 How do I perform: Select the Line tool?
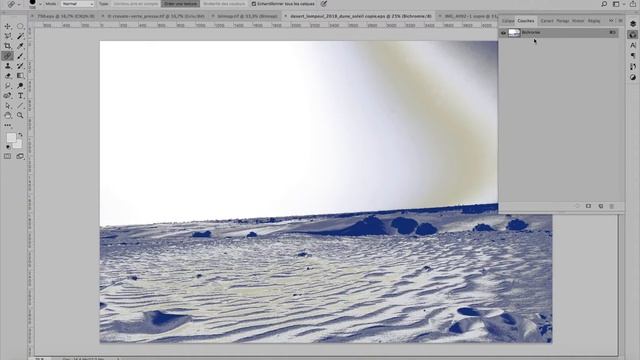[x=20, y=105]
